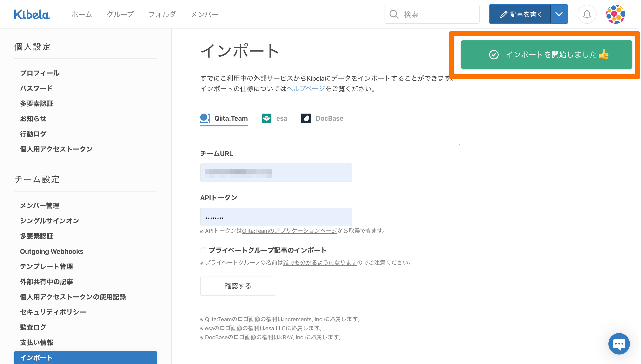Open the chat support bubble
Screen dimensions: 641x364
coord(619,344)
